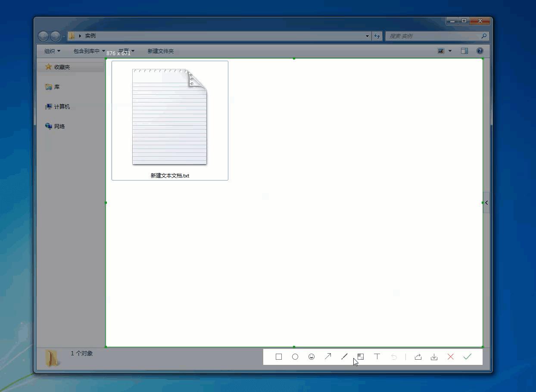Click the folder icon in details pane
The width and height of the screenshot is (536, 392).
[x=52, y=358]
